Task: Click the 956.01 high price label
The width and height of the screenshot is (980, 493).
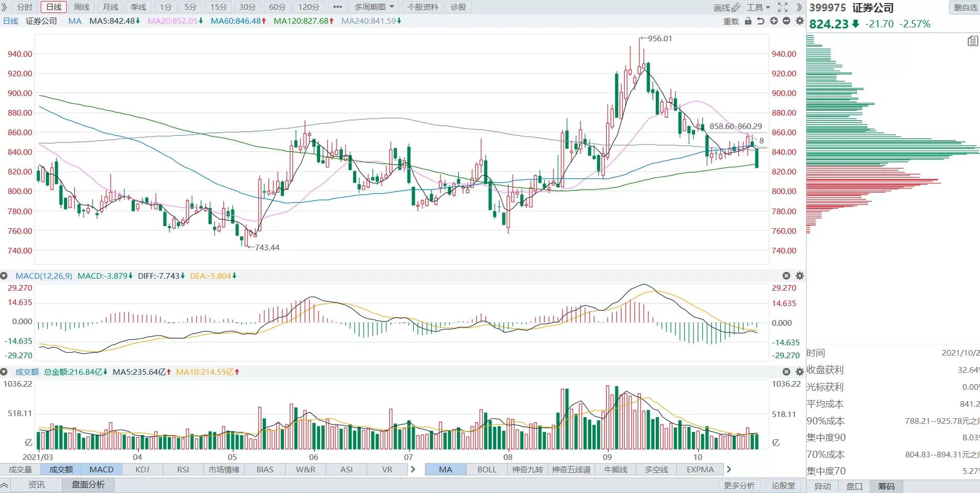Action: pos(660,38)
